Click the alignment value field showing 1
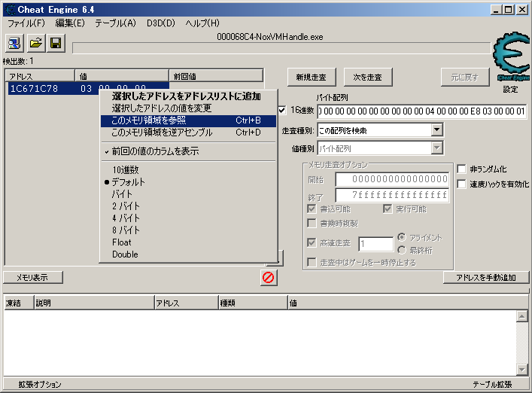 pos(376,244)
